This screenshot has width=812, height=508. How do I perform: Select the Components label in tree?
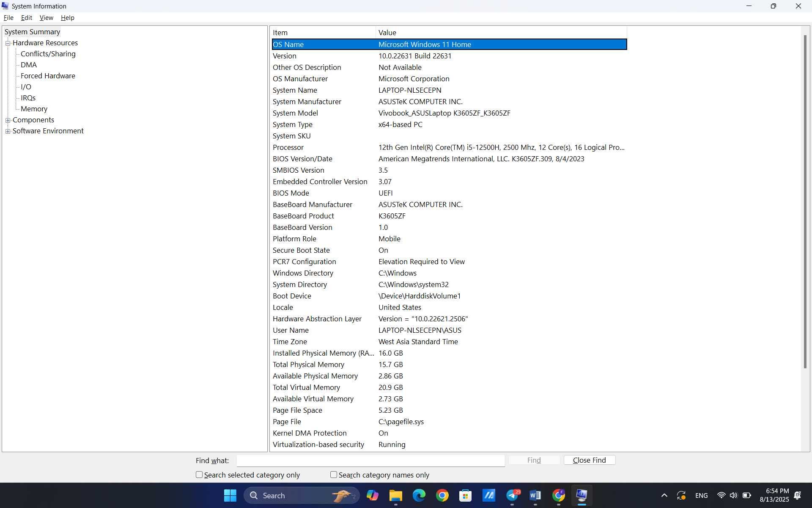click(x=33, y=120)
